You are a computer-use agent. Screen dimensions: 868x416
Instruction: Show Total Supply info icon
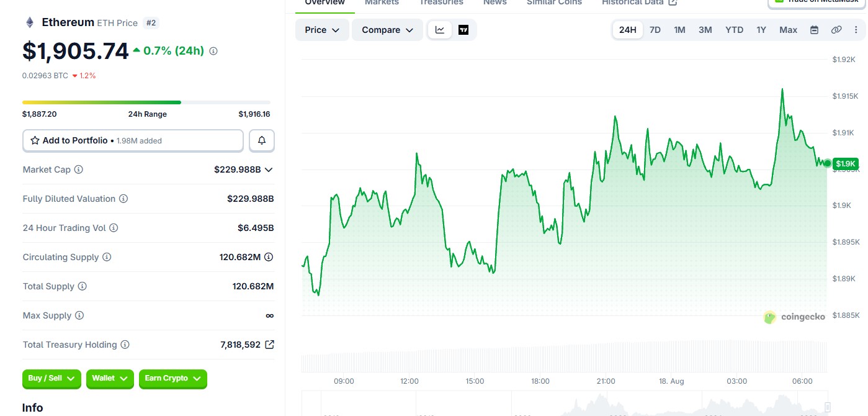(x=82, y=286)
